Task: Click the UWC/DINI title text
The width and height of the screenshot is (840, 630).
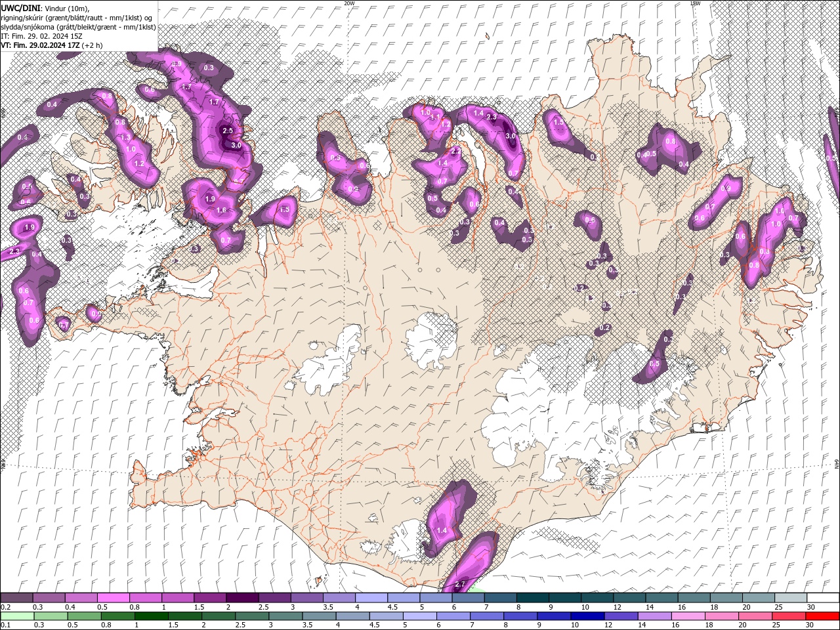Action: coord(20,8)
